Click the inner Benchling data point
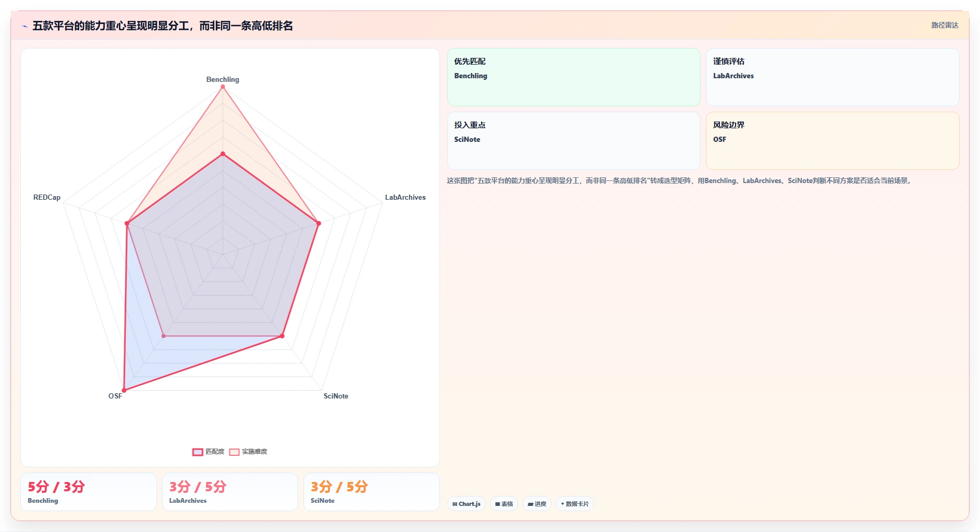Image resolution: width=980 pixels, height=532 pixels. [x=223, y=154]
